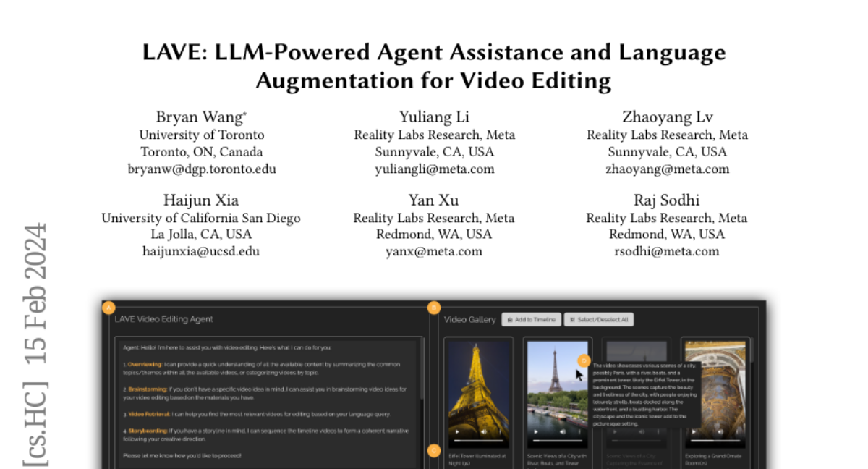
Task: Play the Grand Ornate Room video
Action: (694, 431)
